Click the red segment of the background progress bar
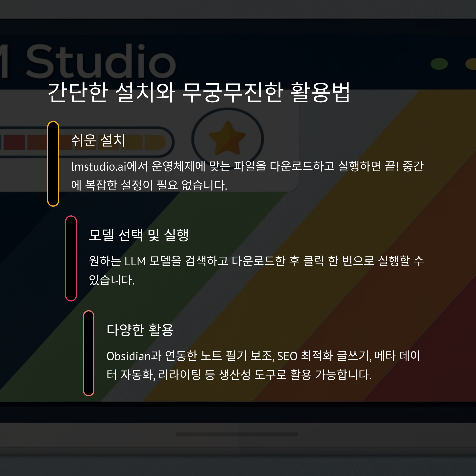This screenshot has width=476, height=476. click(14, 142)
